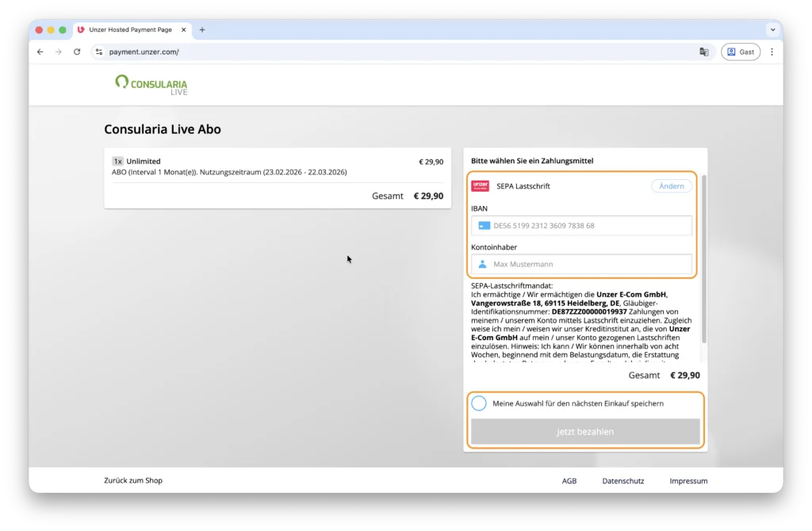The height and width of the screenshot is (531, 812).
Task: Open the AGB link in footer
Action: 569,481
